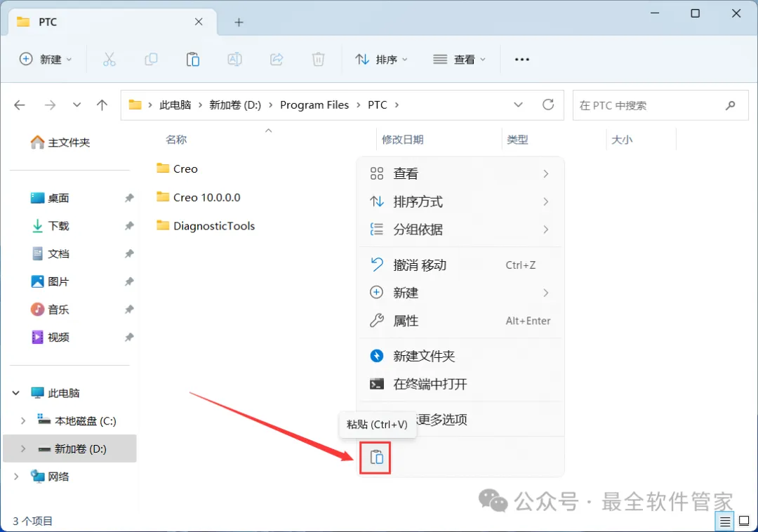This screenshot has height=532, width=758.
Task: Select the DiagnosticTools folder
Action: 206,226
